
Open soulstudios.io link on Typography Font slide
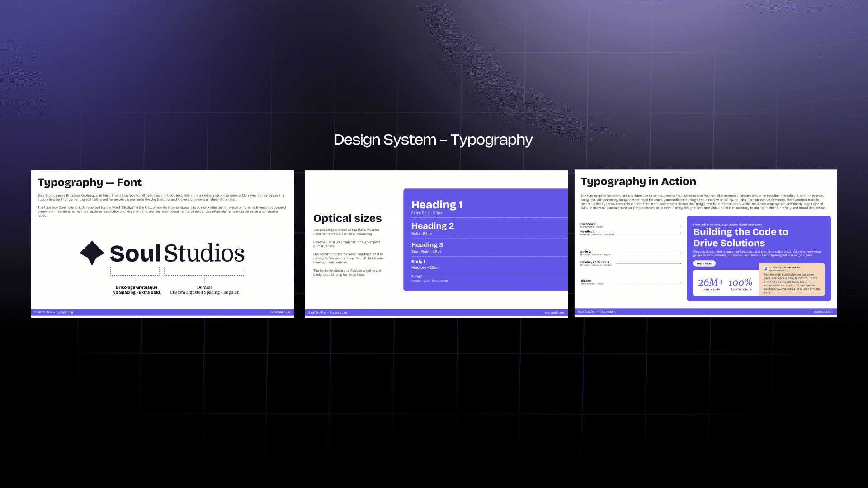pyautogui.click(x=280, y=312)
